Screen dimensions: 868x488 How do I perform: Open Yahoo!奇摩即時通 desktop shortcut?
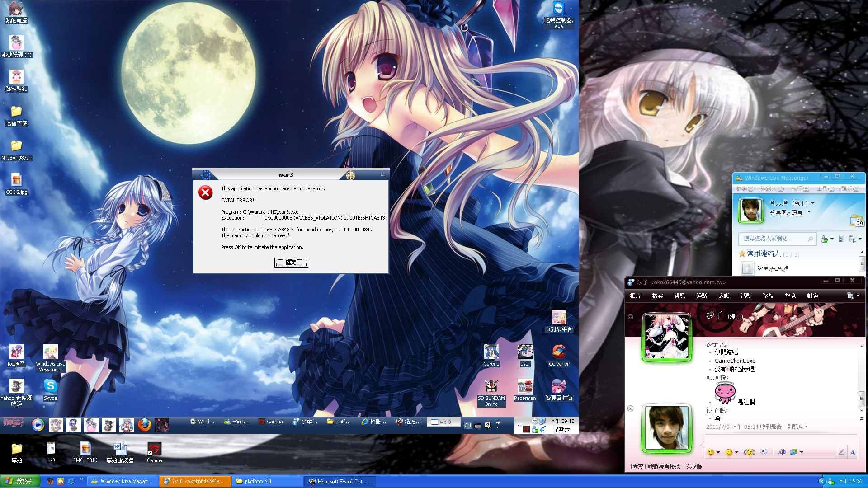pos(16,393)
